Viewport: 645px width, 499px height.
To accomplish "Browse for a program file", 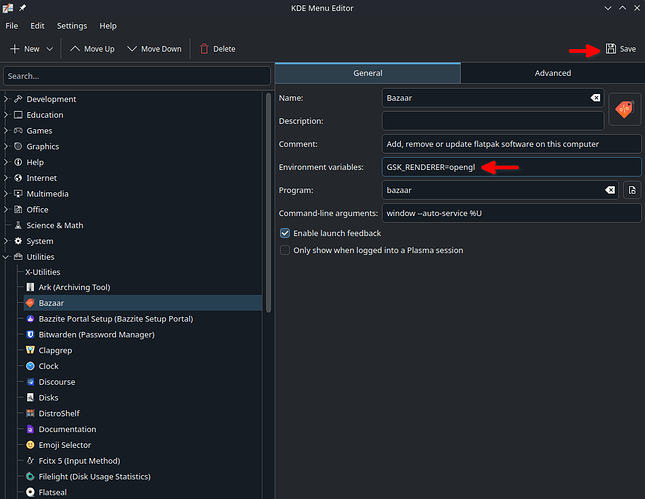I will pyautogui.click(x=632, y=190).
